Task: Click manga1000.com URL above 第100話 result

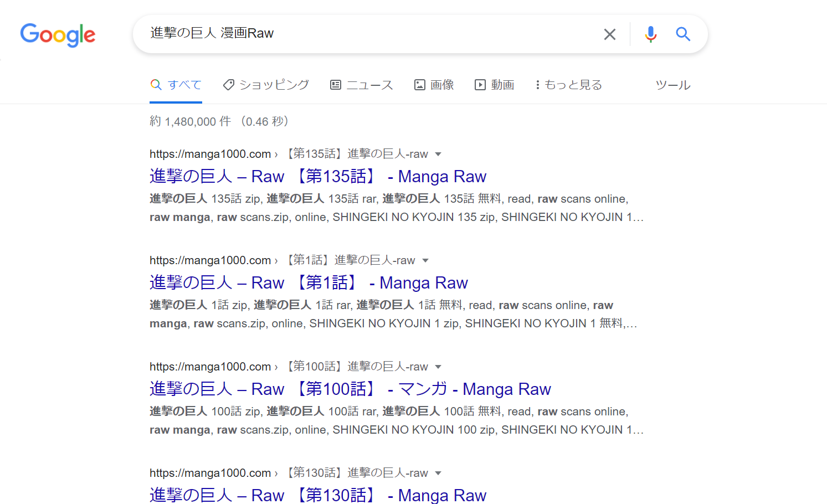Action: (210, 367)
